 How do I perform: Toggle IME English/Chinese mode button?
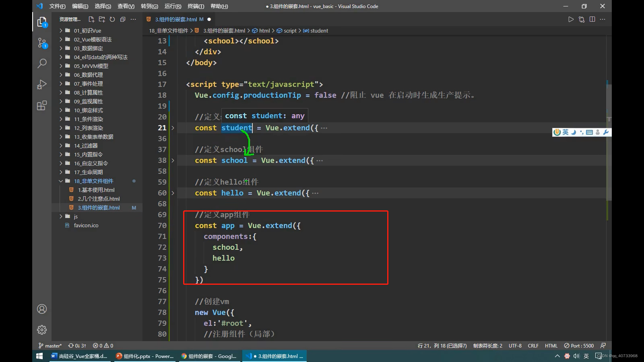[x=566, y=132]
